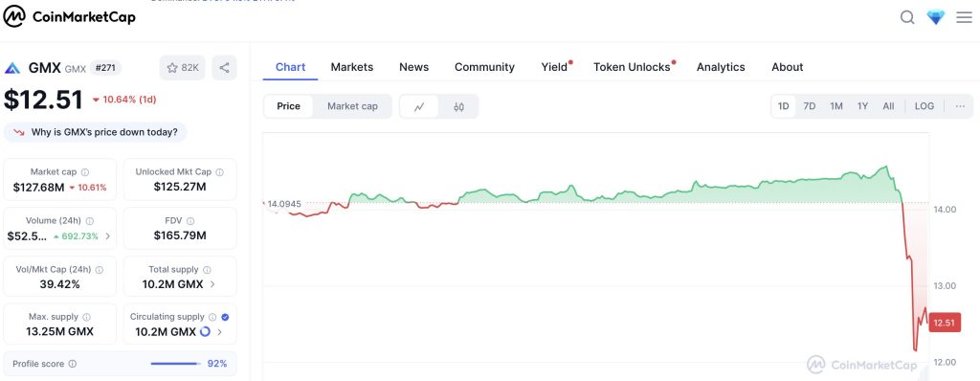
Task: Expand Volume (24h) details chevron
Action: [107, 235]
